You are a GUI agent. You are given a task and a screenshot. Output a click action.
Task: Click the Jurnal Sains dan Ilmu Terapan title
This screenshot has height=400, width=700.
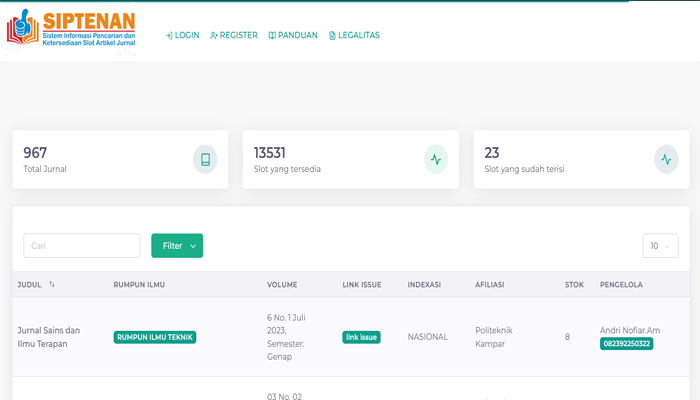49,337
